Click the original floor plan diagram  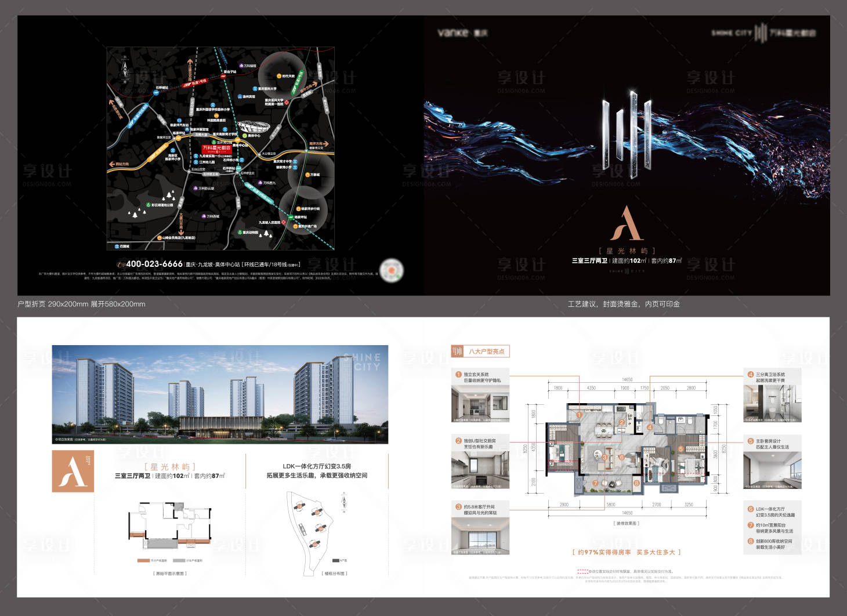point(169,525)
